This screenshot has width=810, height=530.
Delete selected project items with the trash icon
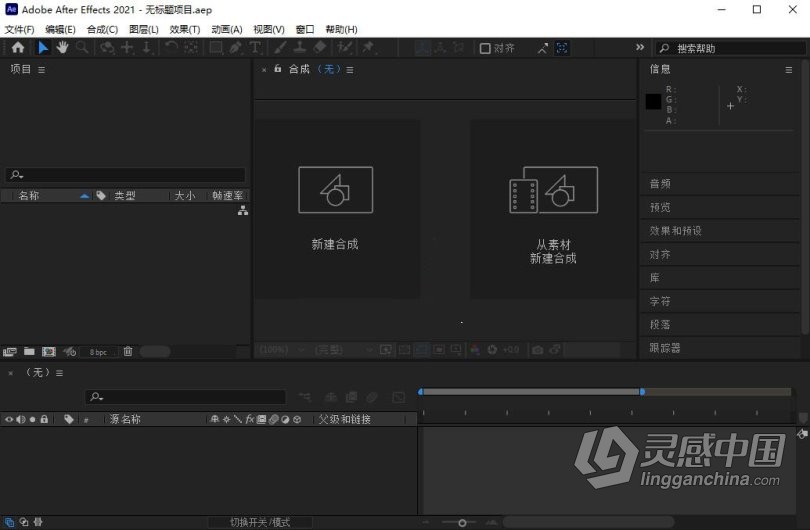click(x=128, y=352)
